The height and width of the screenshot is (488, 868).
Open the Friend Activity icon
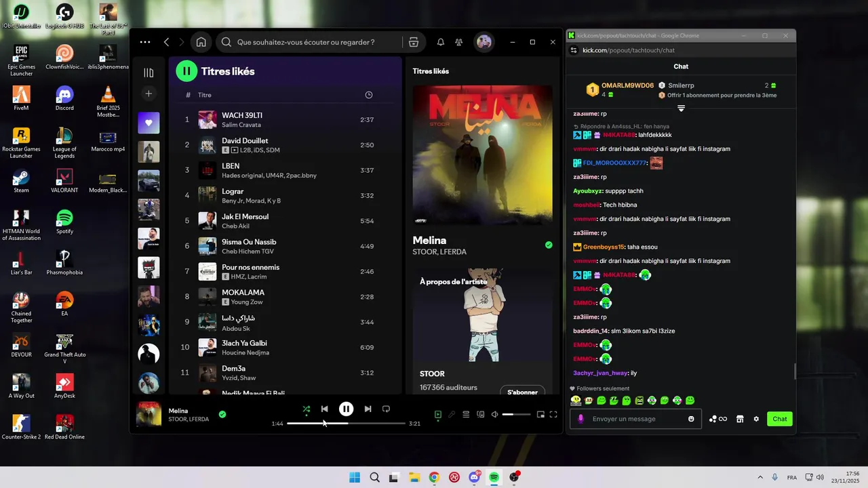pyautogui.click(x=459, y=42)
